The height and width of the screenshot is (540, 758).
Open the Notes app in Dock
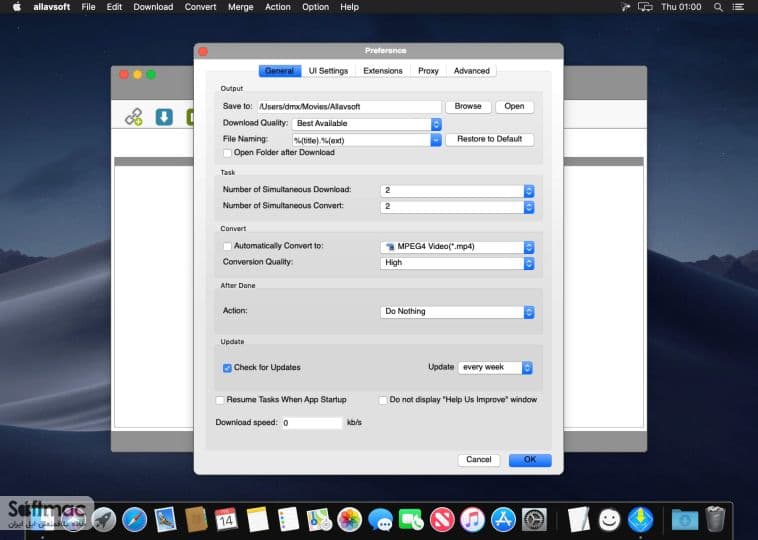pyautogui.click(x=257, y=520)
